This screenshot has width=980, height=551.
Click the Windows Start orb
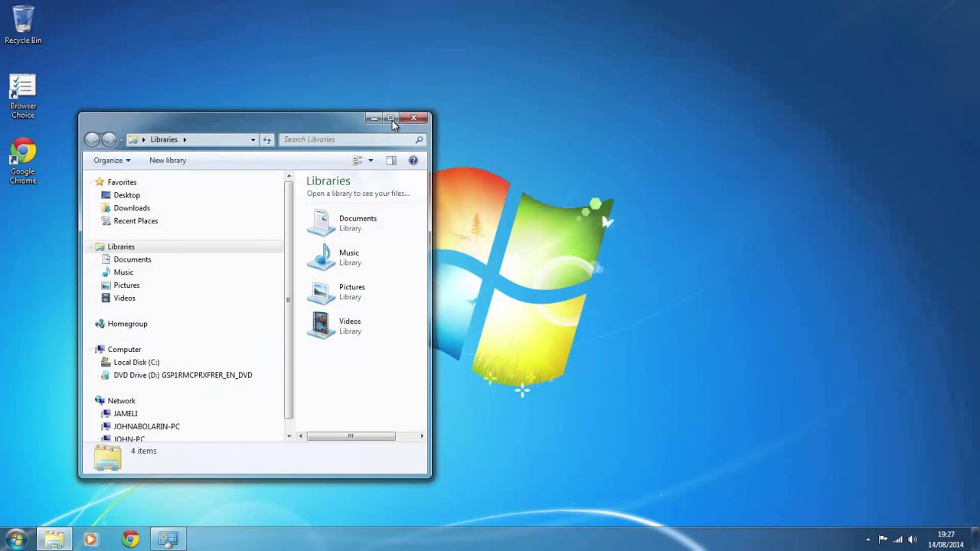tap(17, 539)
